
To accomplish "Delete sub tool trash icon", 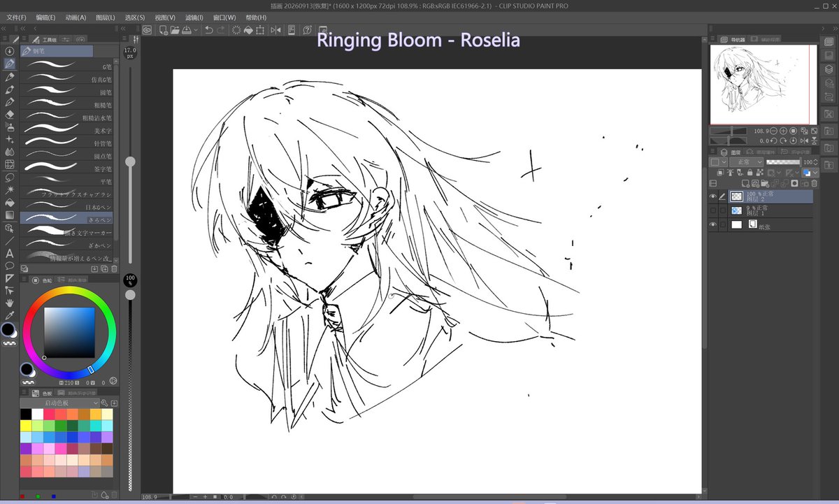I will [114, 268].
